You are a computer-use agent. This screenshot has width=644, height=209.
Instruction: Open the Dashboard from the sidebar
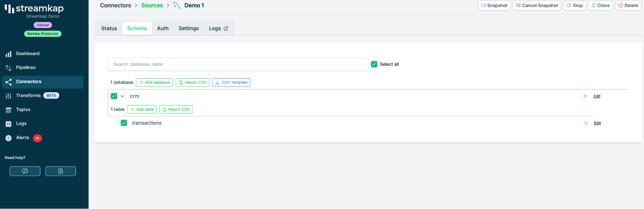[28, 54]
